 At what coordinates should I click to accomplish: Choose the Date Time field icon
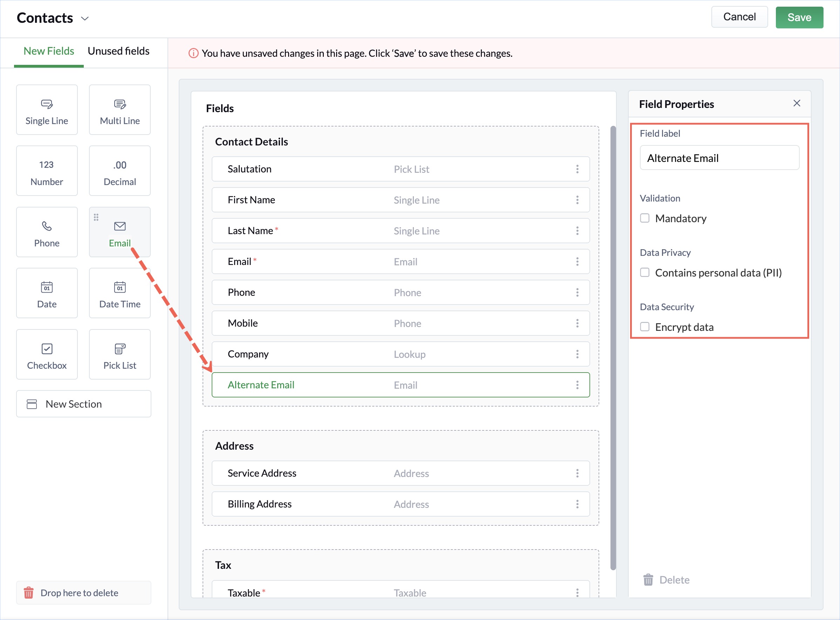pyautogui.click(x=120, y=287)
